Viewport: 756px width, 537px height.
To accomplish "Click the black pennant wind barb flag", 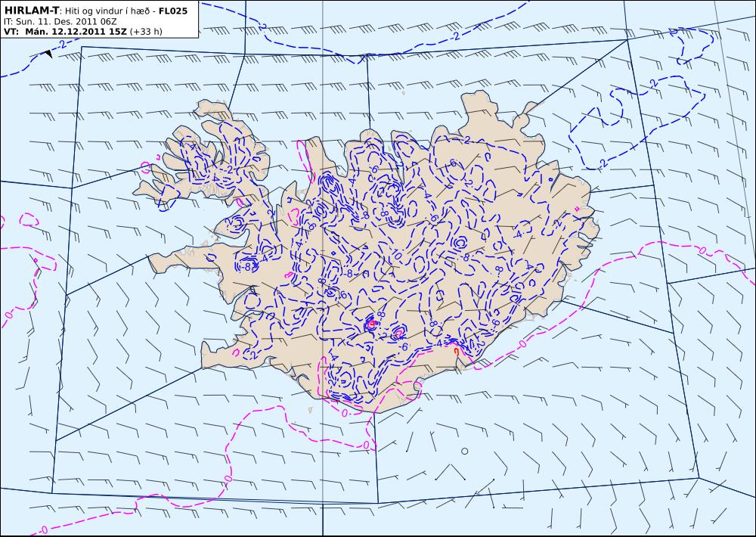I will [48, 54].
